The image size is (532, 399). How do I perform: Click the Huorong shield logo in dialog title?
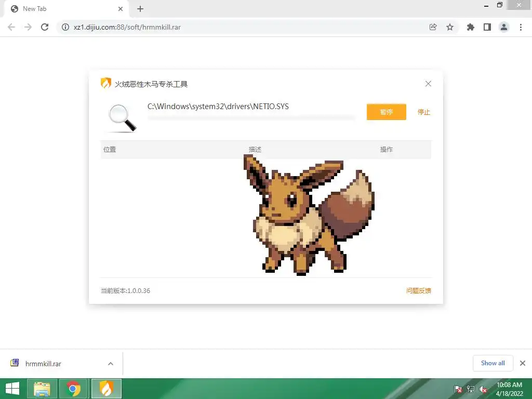point(106,83)
